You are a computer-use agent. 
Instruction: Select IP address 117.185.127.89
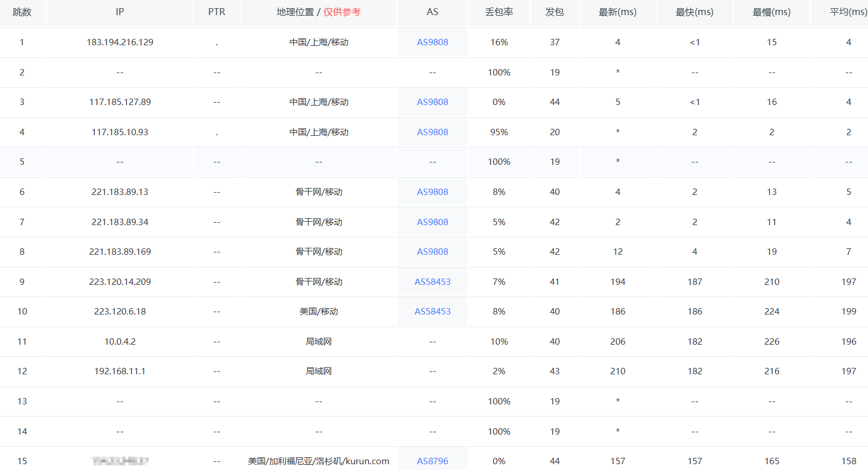(120, 102)
